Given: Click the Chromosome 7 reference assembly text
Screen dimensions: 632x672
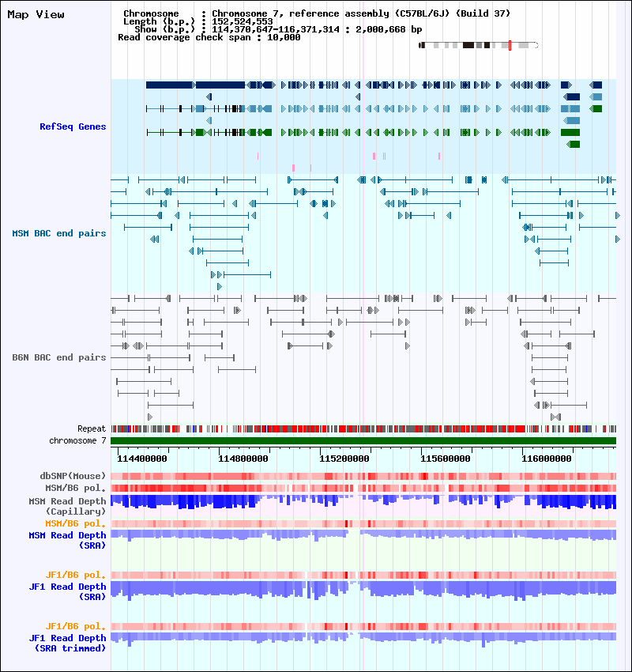Looking at the screenshot, I should tap(317, 13).
